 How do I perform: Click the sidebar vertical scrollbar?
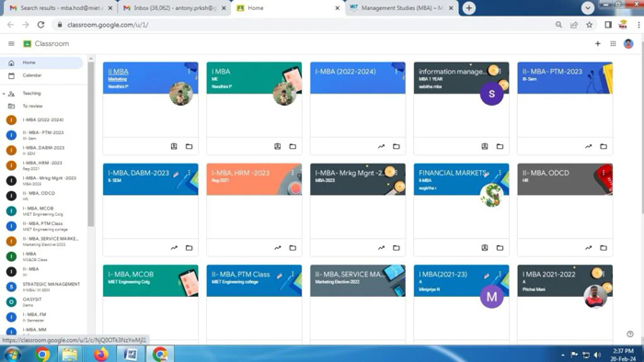coord(91,143)
